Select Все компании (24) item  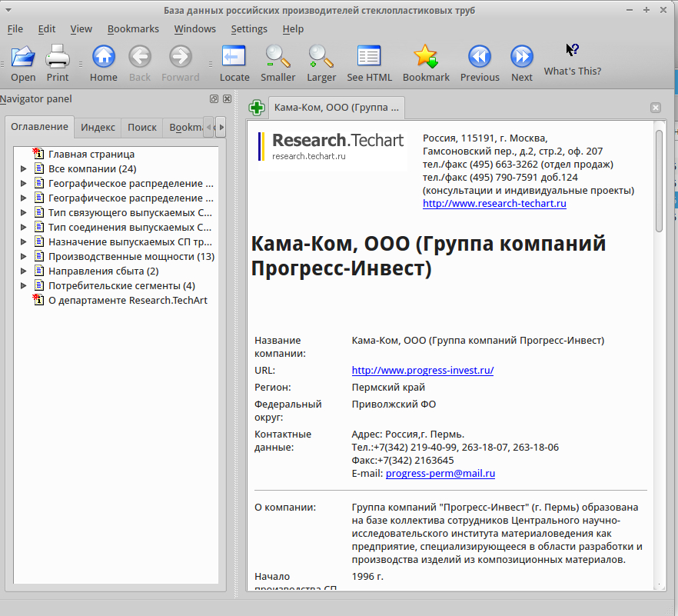92,168
